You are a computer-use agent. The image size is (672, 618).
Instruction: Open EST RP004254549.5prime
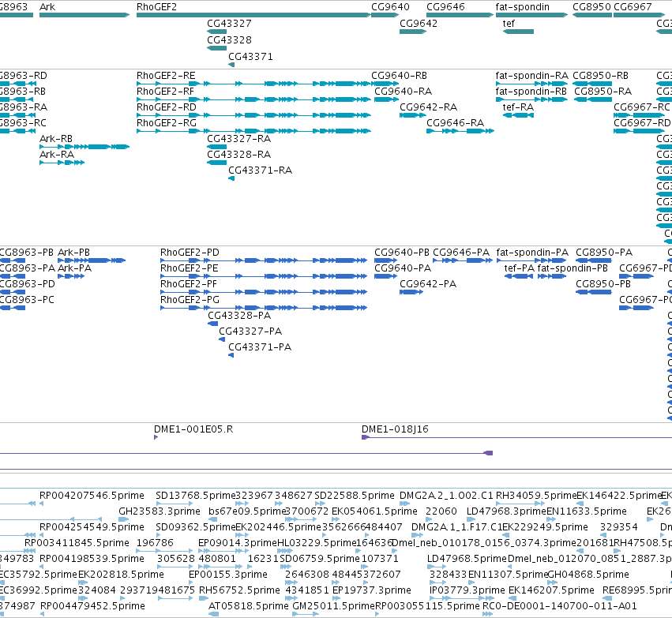click(x=42, y=535)
